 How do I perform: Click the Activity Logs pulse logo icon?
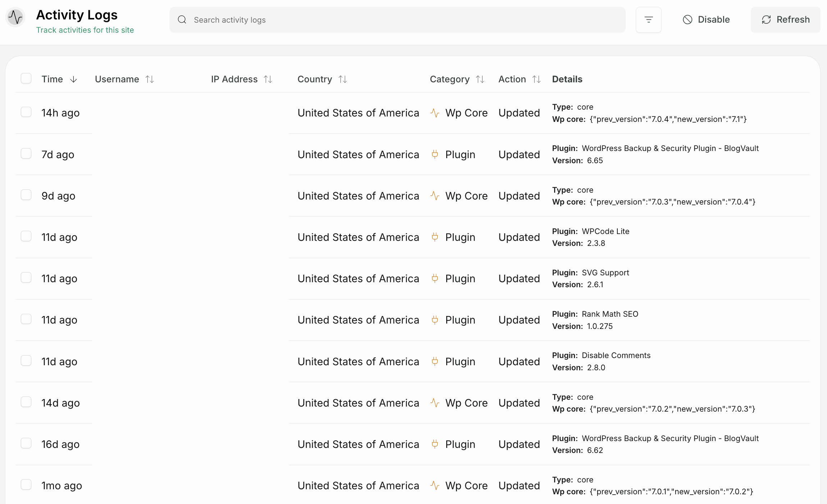pos(15,17)
